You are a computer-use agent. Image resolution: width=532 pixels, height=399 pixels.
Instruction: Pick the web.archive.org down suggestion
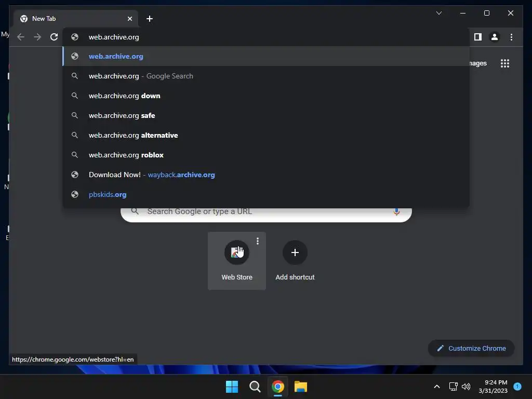coord(266,96)
